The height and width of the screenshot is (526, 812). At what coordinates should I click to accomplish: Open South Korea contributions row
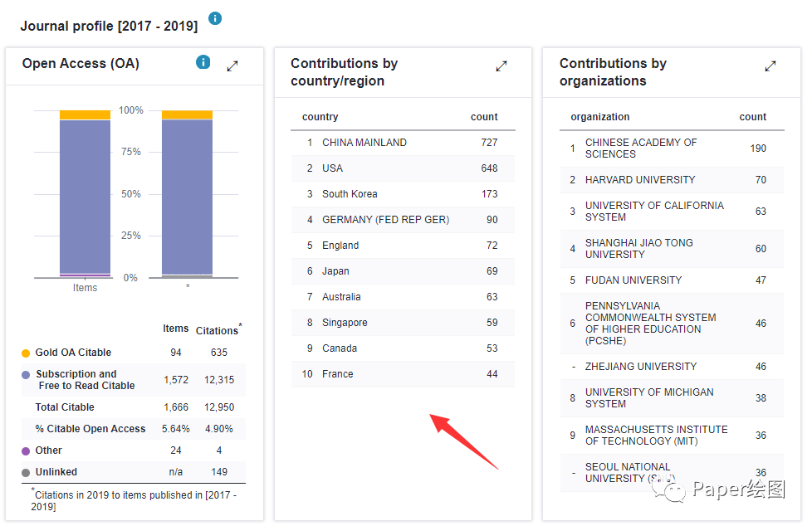pyautogui.click(x=403, y=194)
